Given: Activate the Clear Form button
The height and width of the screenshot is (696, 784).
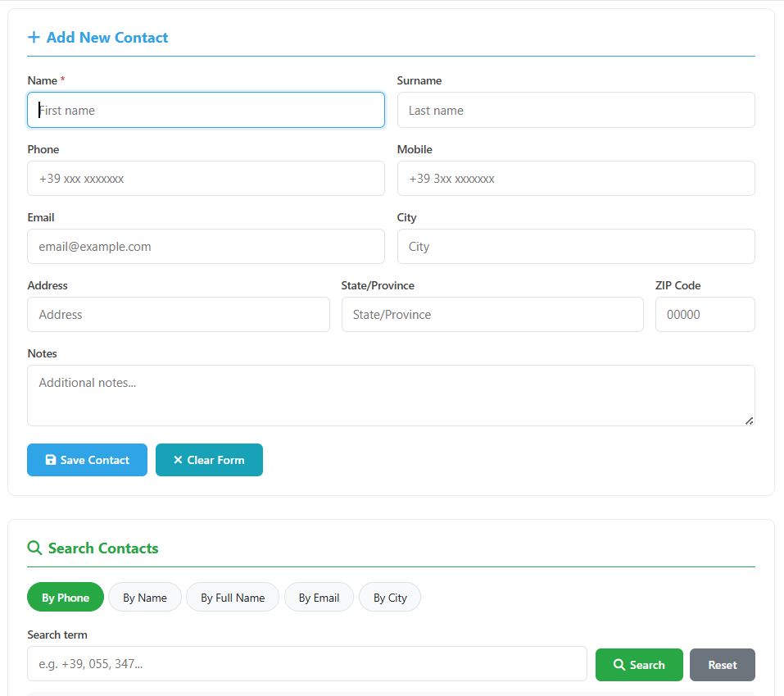Looking at the screenshot, I should 209,460.
